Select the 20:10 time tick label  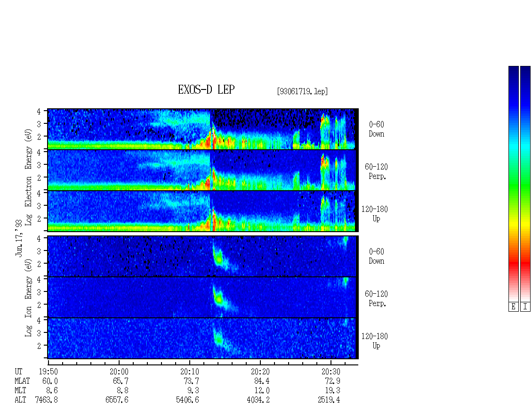[190, 372]
